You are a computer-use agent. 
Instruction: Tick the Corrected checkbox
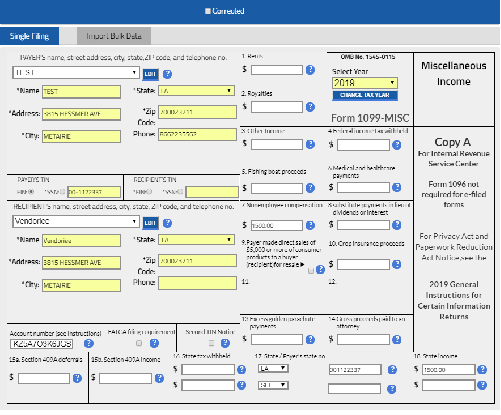point(208,11)
